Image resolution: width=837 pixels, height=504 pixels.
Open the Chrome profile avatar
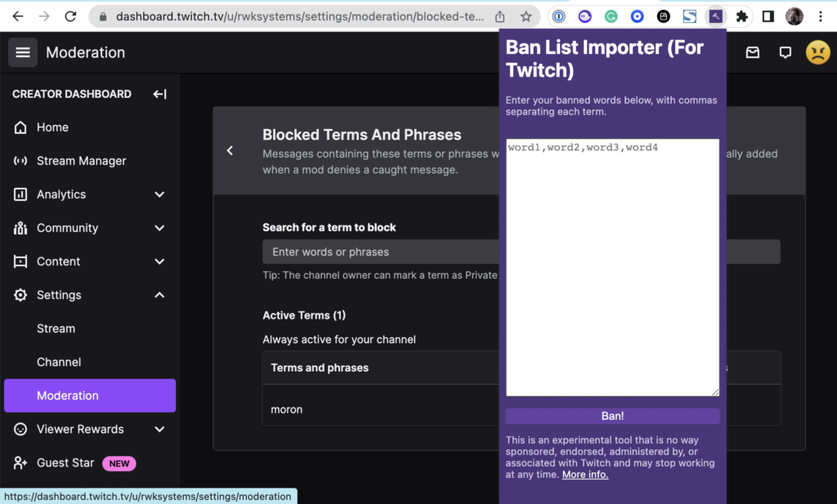tap(794, 16)
